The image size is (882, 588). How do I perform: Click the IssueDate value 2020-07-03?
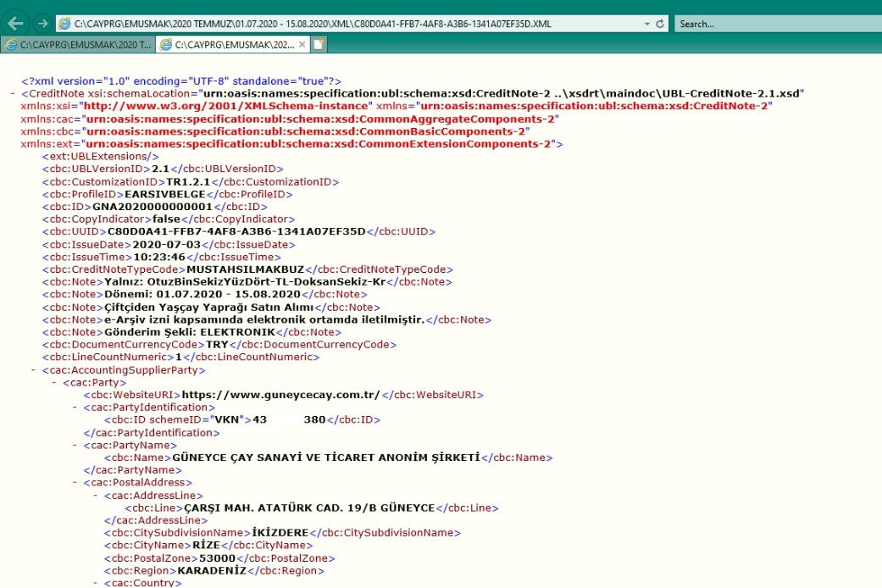[167, 245]
